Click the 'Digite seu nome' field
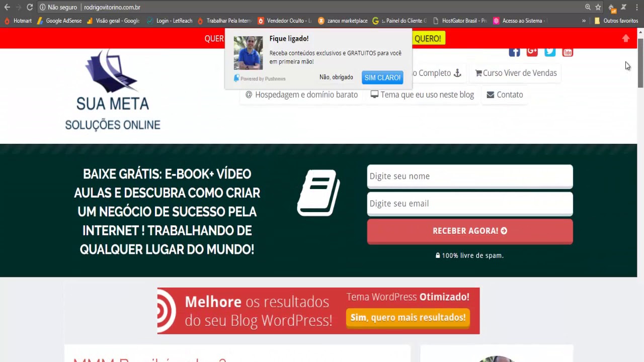This screenshot has width=644, height=362. [470, 176]
